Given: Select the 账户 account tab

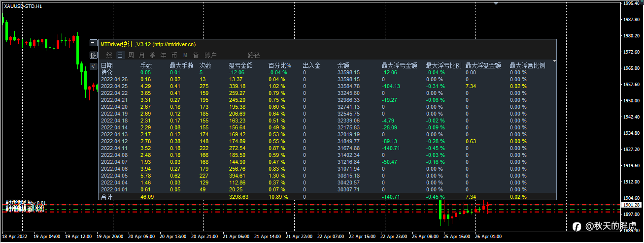Looking at the screenshot, I should (210, 56).
